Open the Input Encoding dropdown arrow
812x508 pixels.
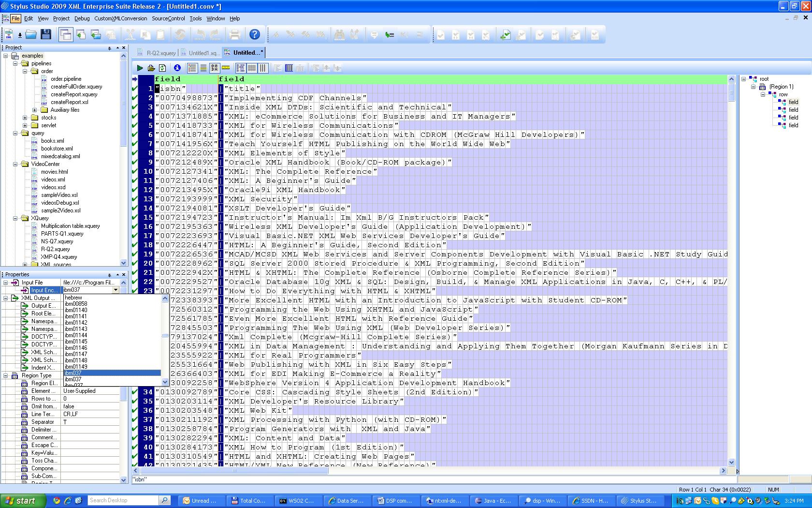click(116, 290)
